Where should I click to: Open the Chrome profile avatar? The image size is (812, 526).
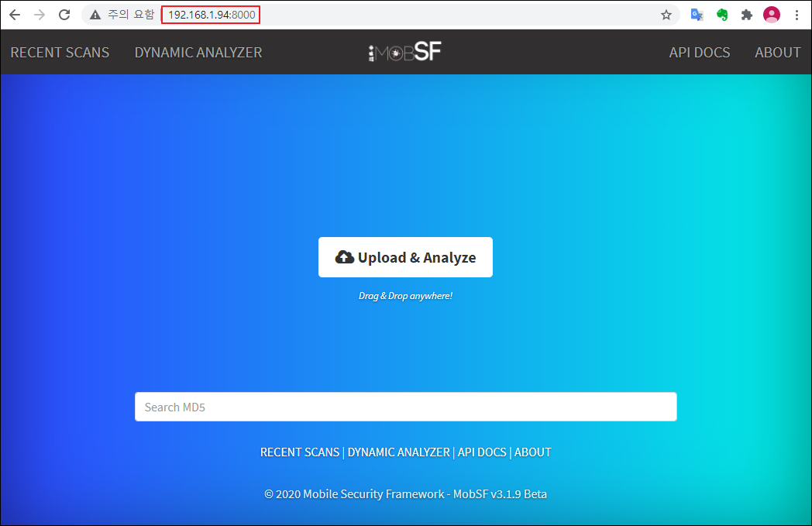(772, 15)
